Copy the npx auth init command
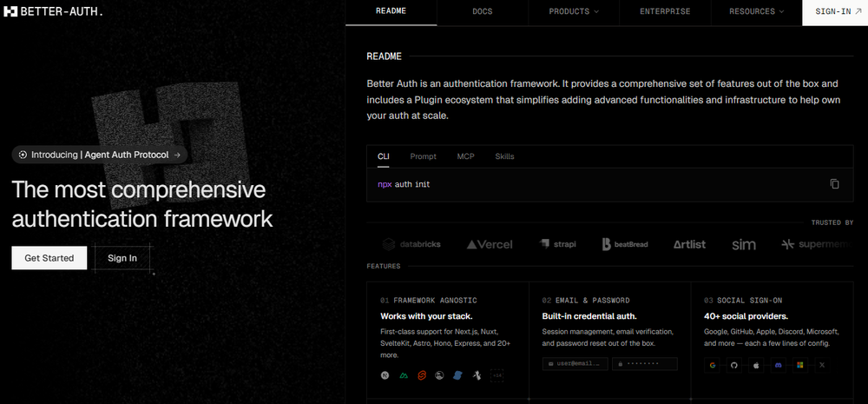The height and width of the screenshot is (404, 868). [835, 184]
